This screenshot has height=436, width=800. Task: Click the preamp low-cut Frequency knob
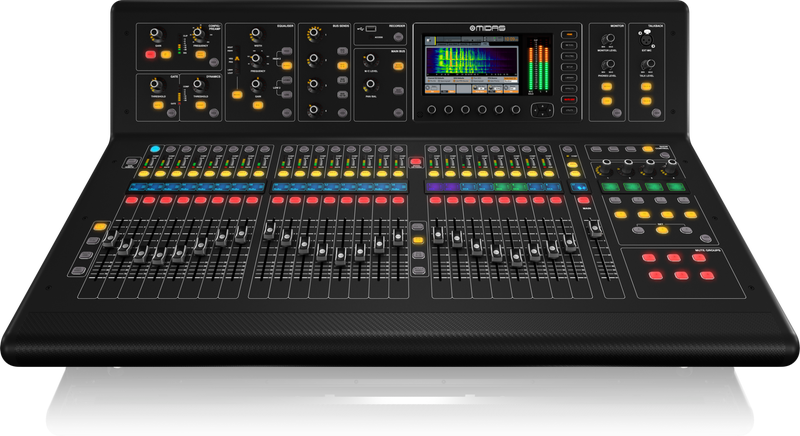coord(199,35)
